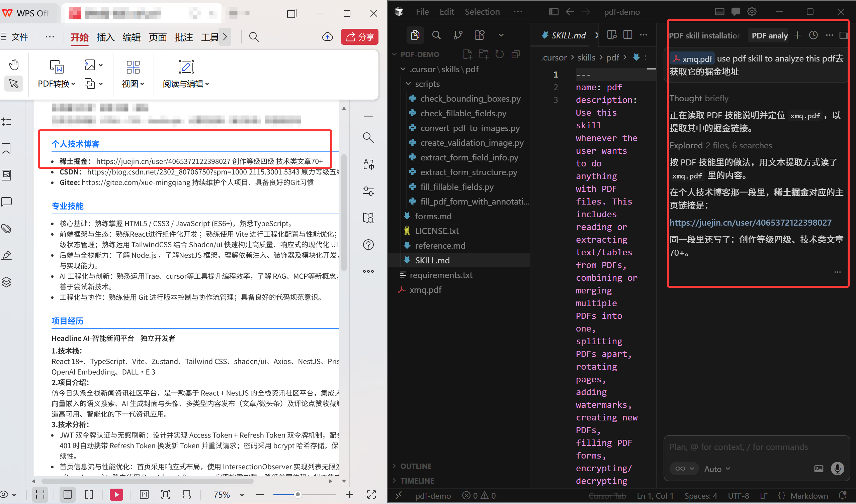The image size is (856, 504).
Task: Open the bookmark panel in WPS sidebar
Action: [x=6, y=148]
